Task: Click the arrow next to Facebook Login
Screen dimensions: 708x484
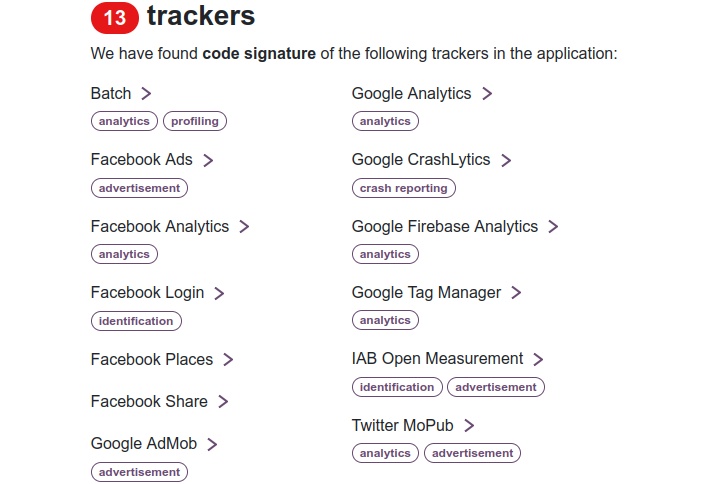Action: pos(219,293)
